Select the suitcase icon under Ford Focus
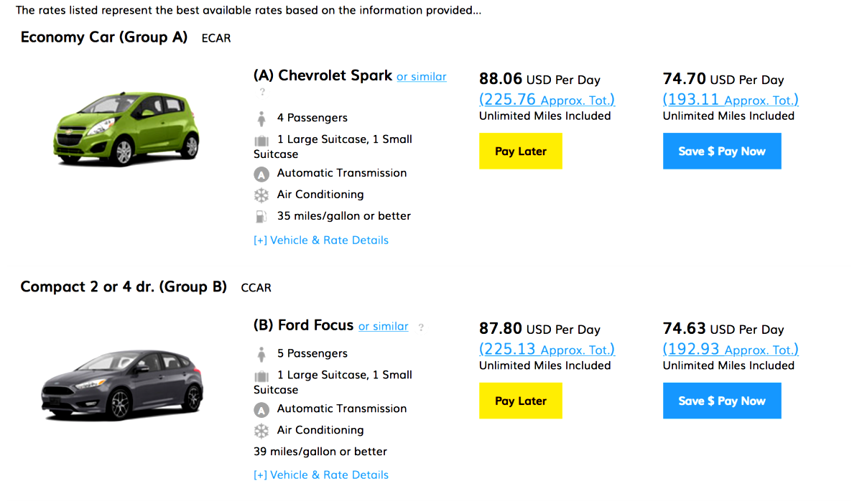862x504 pixels. [261, 374]
